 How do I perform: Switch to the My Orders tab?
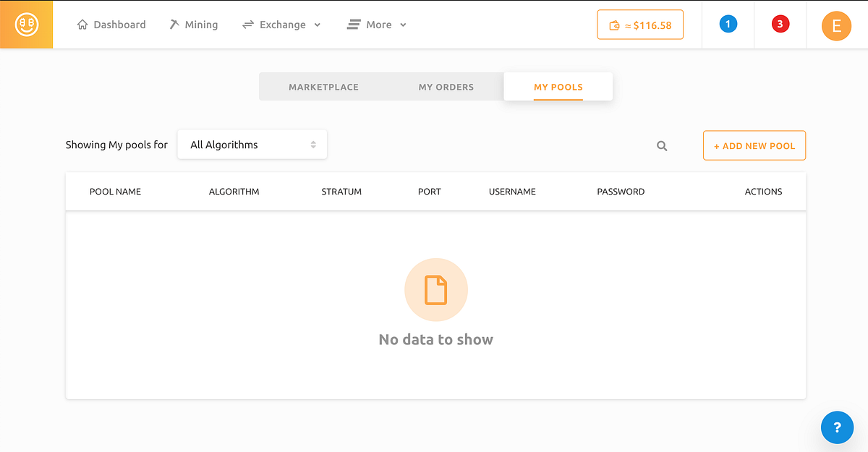tap(446, 86)
